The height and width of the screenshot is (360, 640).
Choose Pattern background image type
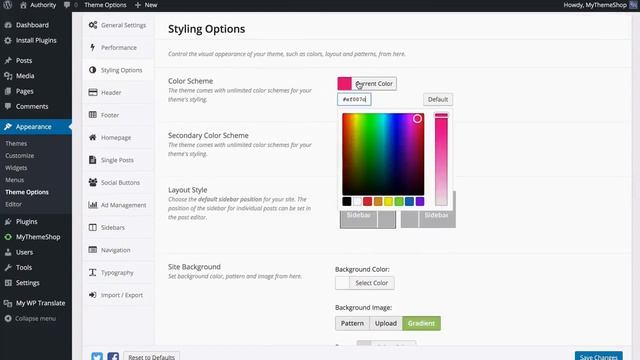[352, 323]
